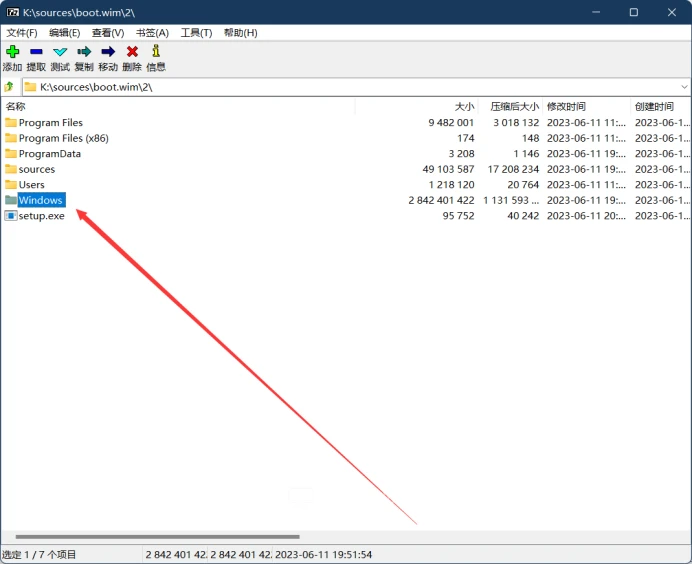This screenshot has height=565, width=692.
Task: Click the Program Files (x86) folder icon
Action: 11,138
